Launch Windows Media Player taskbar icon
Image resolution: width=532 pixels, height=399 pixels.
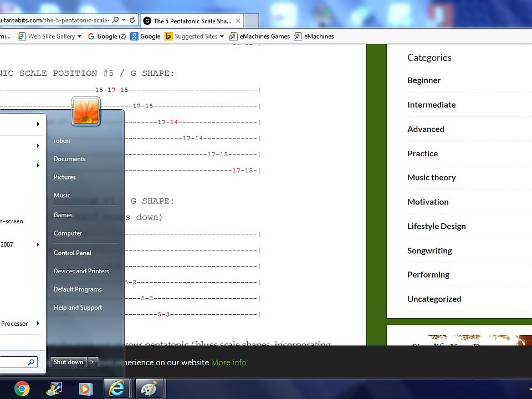pos(85,389)
